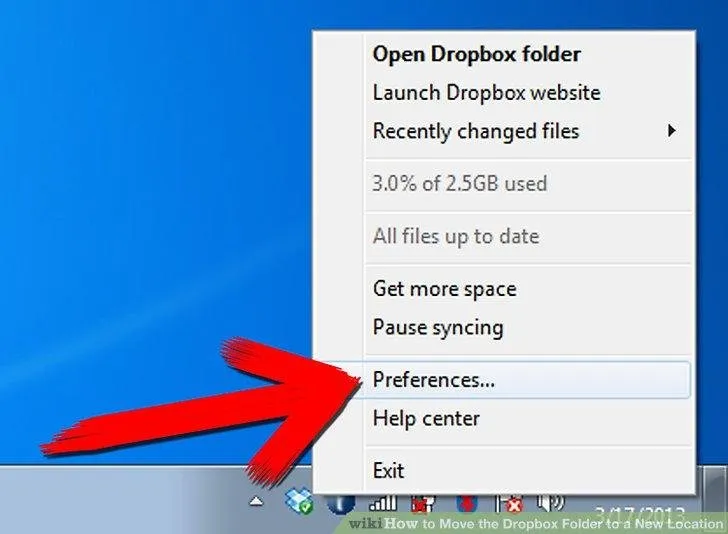The image size is (728, 534).
Task: Click Show desktop button at taskbar end
Action: pyautogui.click(x=716, y=500)
